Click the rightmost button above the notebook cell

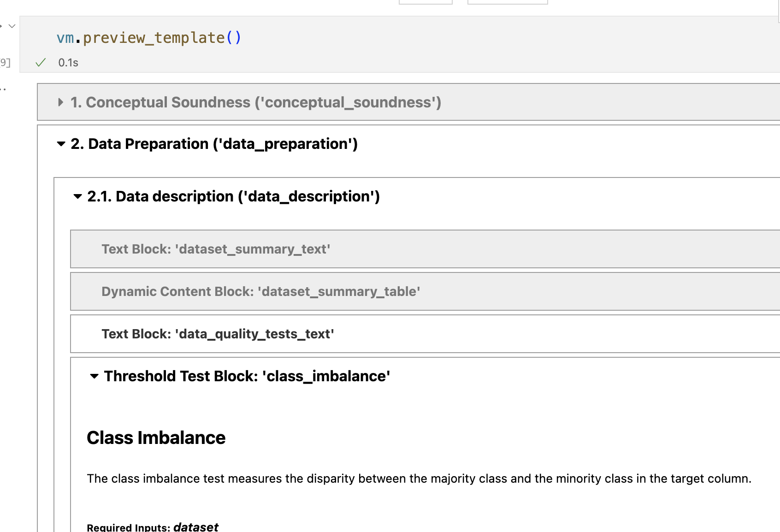point(507,1)
